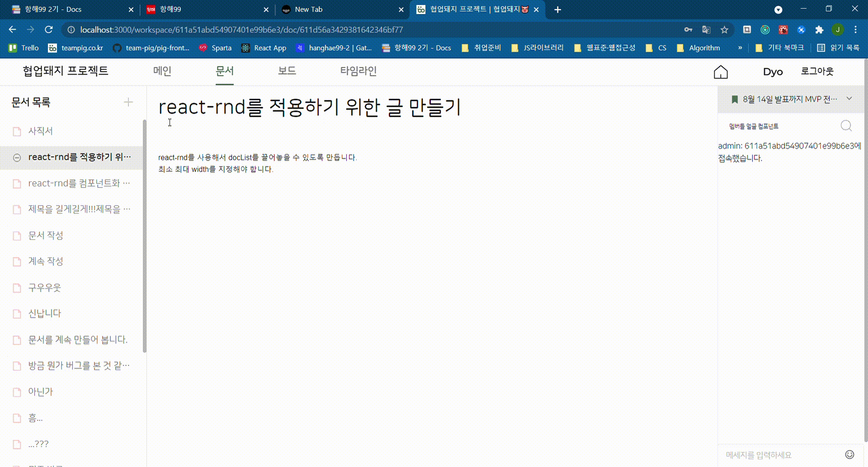
Task: Click the home icon in the header
Action: coord(721,72)
